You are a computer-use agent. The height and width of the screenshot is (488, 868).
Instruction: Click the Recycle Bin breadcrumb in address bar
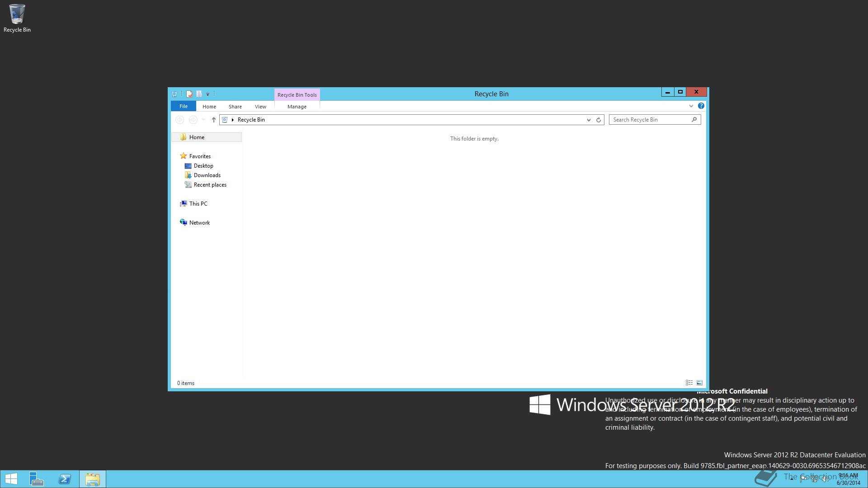[251, 120]
